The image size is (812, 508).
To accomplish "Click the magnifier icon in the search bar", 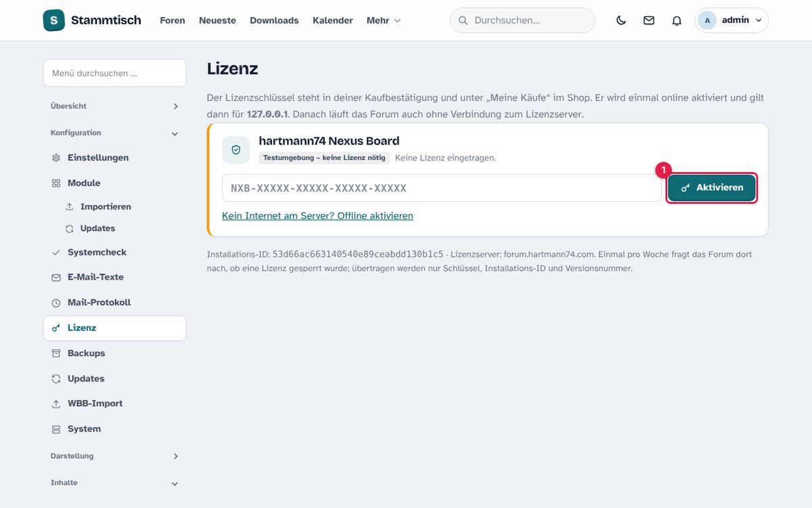I will (x=464, y=20).
